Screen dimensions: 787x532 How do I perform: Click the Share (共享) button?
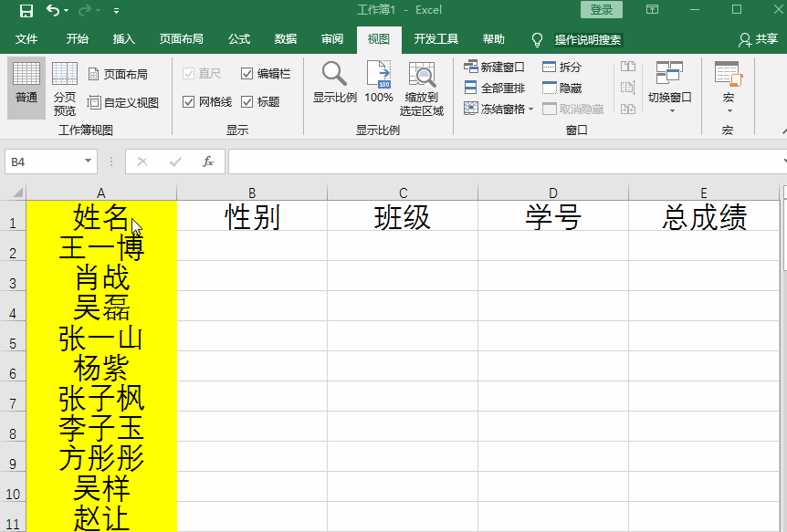[759, 39]
